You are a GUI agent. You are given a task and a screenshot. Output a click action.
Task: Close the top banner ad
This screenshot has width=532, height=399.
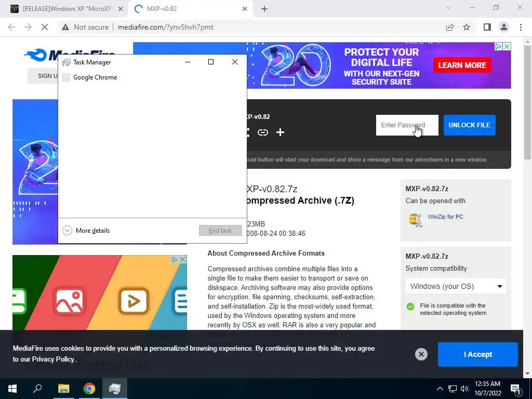point(507,46)
